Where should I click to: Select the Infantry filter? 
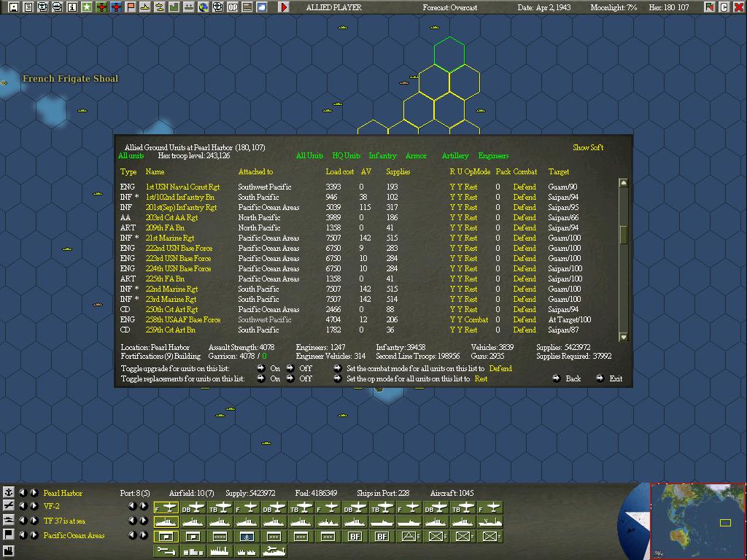click(382, 156)
